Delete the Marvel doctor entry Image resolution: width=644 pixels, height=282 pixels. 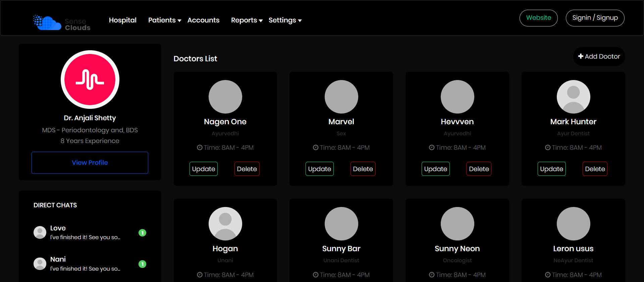click(x=363, y=169)
